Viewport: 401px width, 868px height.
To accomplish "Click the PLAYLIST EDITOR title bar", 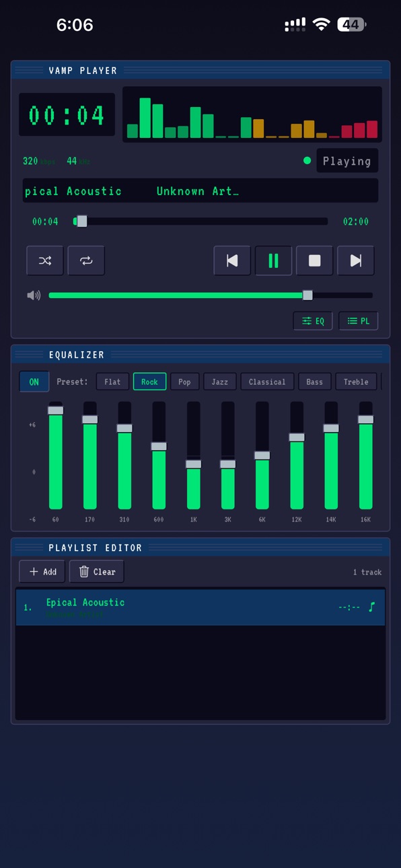I will pos(200,548).
